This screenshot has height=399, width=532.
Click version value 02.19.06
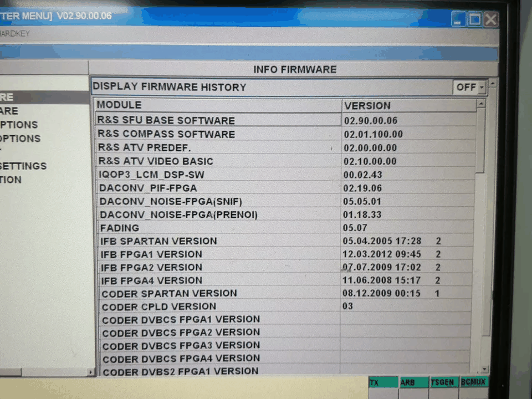362,188
